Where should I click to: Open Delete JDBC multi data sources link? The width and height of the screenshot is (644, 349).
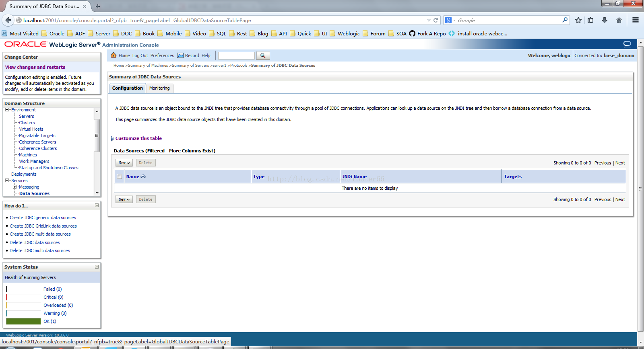[x=40, y=250]
